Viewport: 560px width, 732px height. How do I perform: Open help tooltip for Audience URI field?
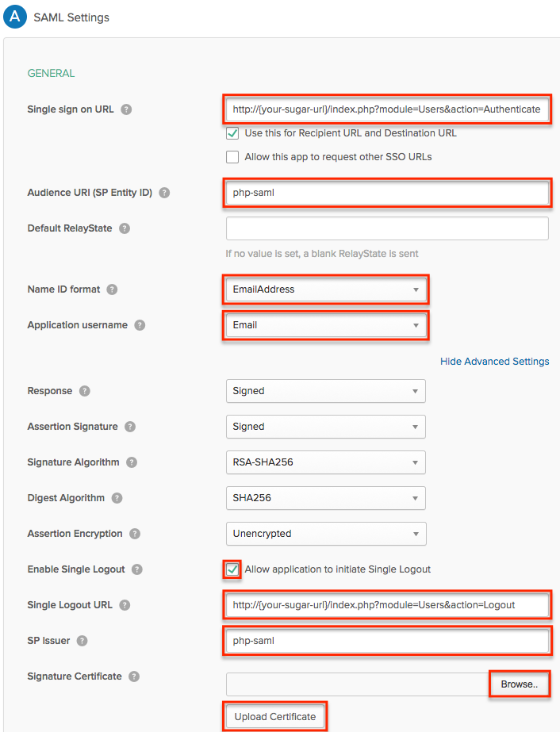point(165,193)
